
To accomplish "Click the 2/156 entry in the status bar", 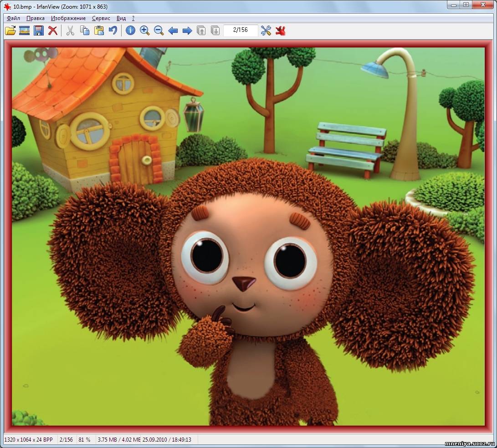I will (66, 440).
